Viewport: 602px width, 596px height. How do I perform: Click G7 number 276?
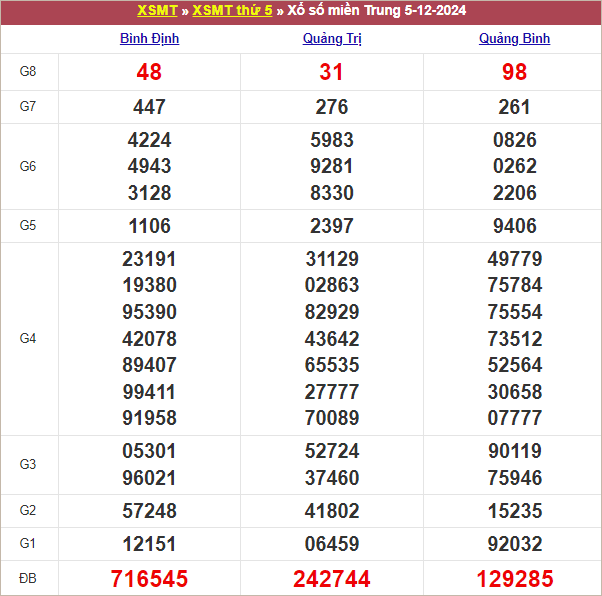coord(332,107)
